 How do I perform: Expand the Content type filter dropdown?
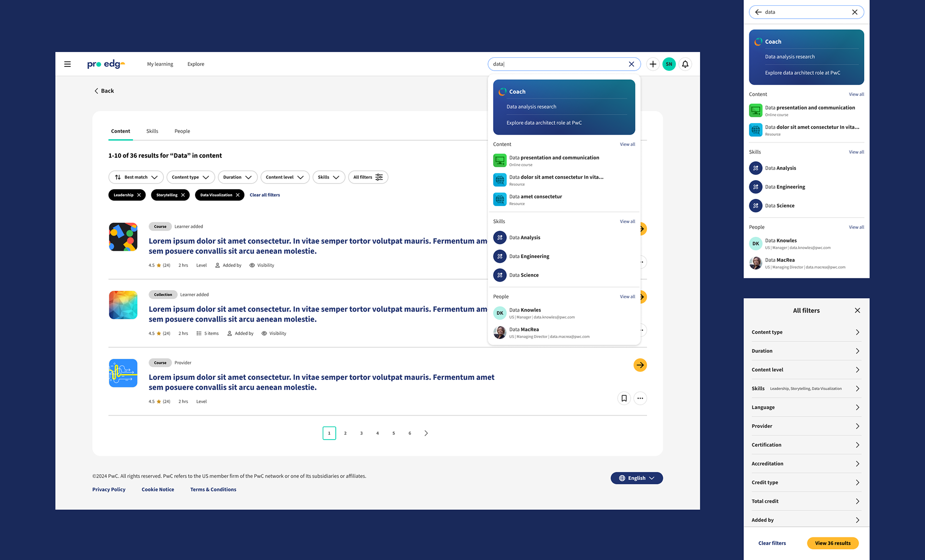190,177
